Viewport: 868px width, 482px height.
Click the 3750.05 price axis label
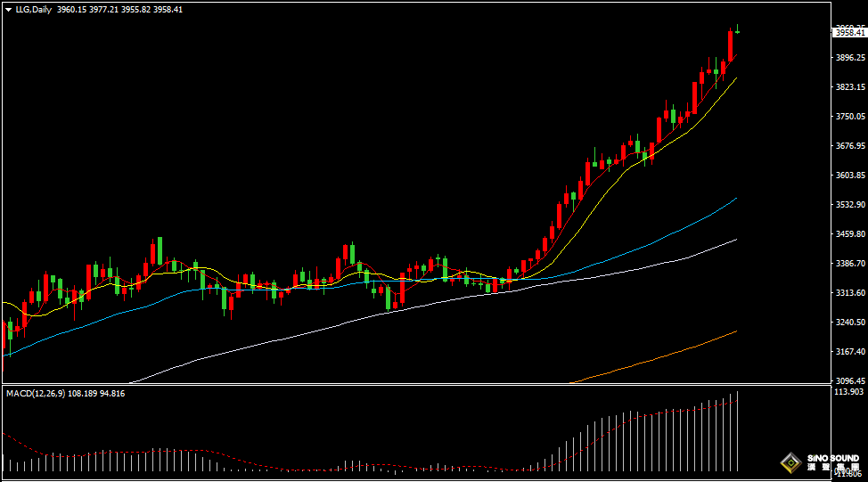(849, 117)
